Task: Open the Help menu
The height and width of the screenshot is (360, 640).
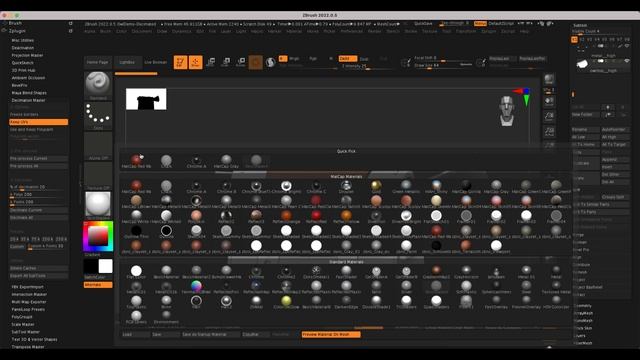Action: point(524,31)
